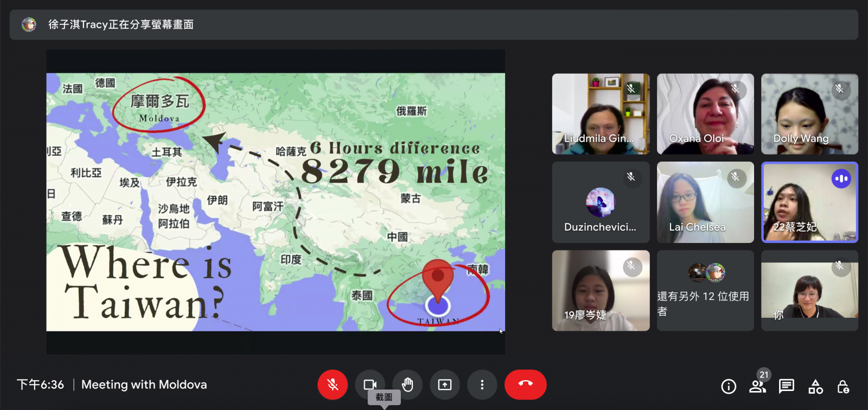Leave the call with red hang-up button

[525, 385]
